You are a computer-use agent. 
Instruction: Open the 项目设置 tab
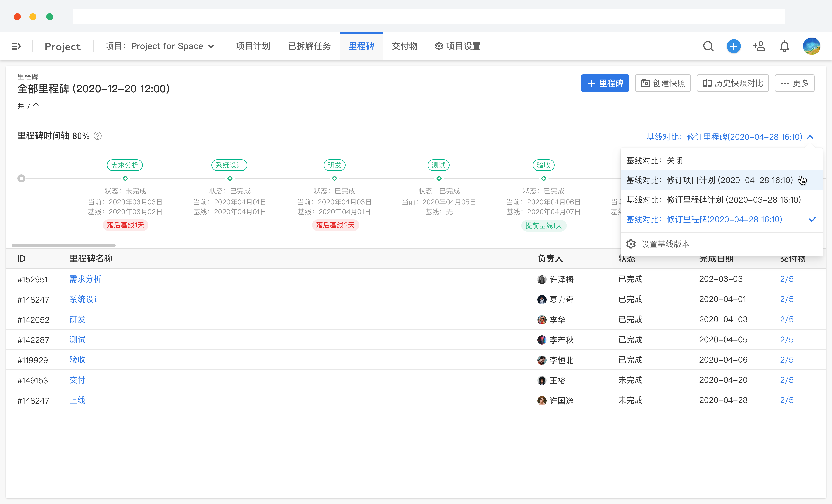(458, 46)
